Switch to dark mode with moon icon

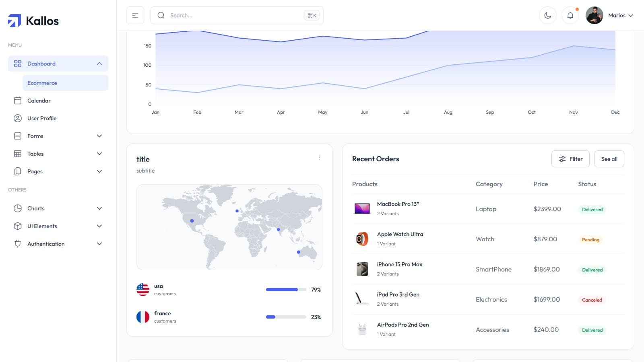548,15
